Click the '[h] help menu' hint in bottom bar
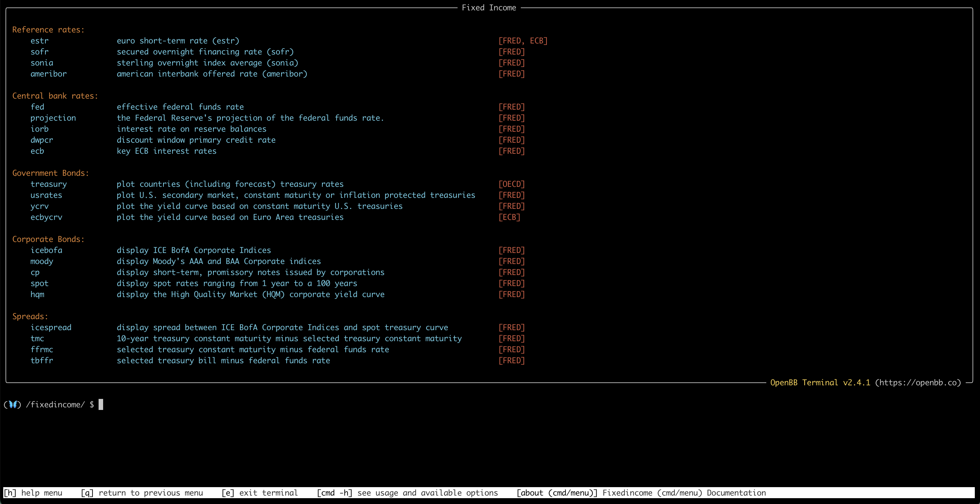Screen dimensions: 980x504 pos(33,493)
